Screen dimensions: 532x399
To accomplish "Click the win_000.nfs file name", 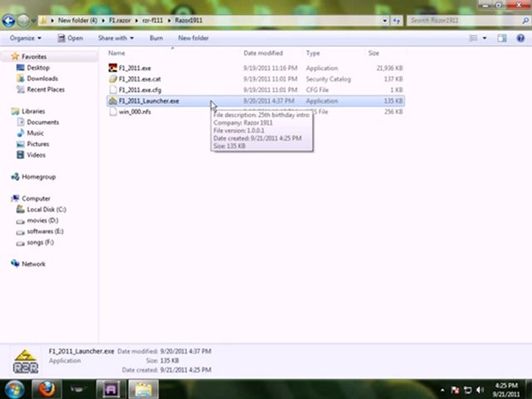I will click(135, 111).
